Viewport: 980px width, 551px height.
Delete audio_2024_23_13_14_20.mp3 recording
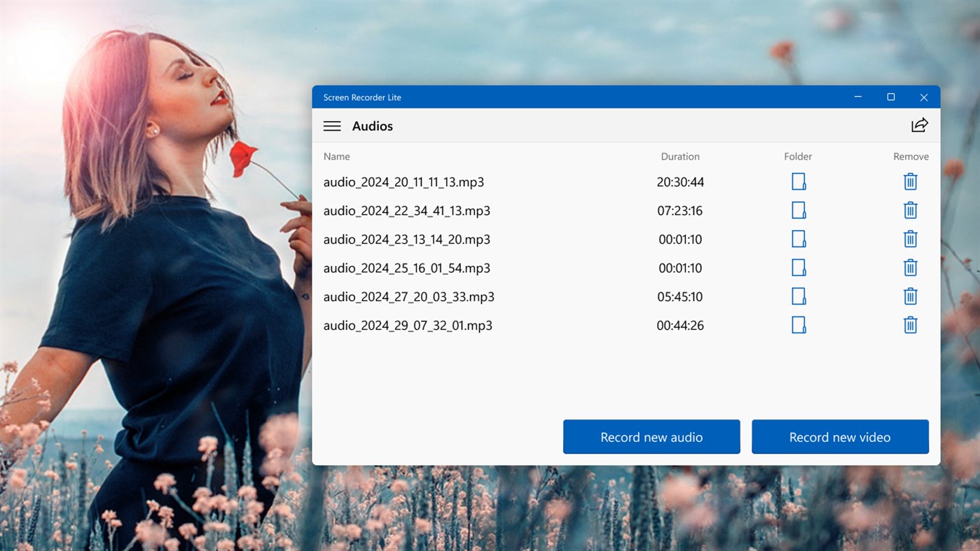tap(910, 239)
